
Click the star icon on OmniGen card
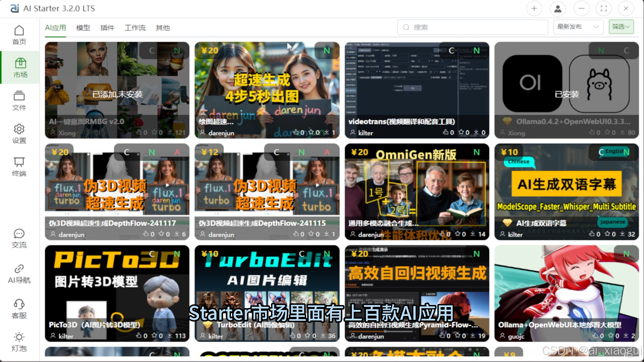[x=458, y=234]
